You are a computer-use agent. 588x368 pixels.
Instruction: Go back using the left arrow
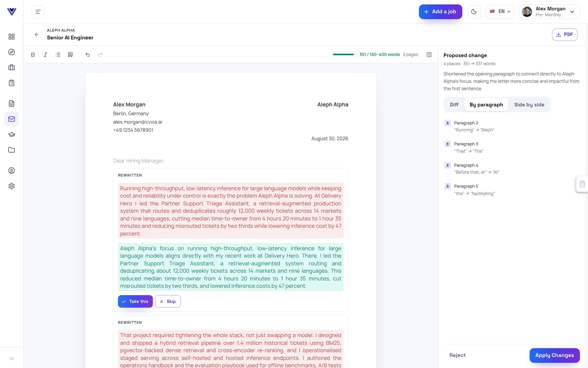tap(37, 35)
